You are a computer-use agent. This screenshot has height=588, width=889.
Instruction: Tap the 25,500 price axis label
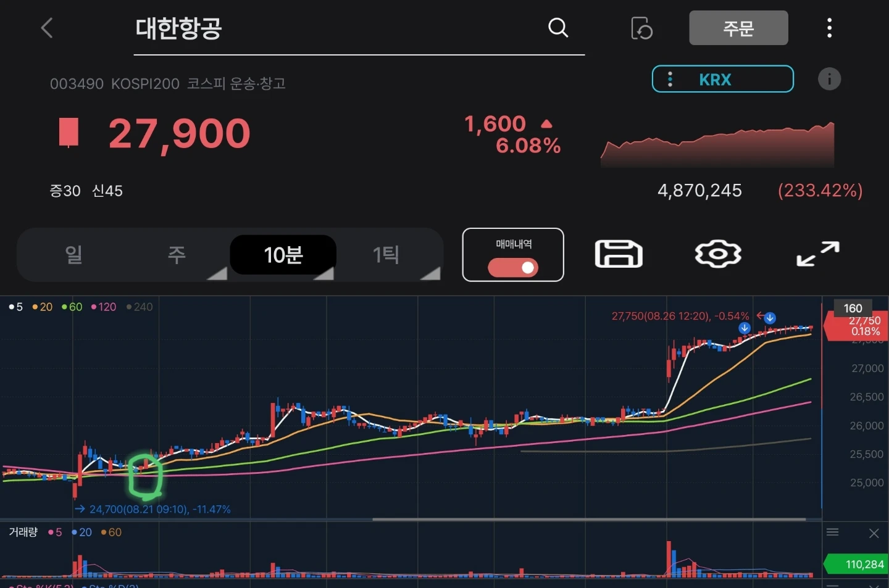point(867,454)
